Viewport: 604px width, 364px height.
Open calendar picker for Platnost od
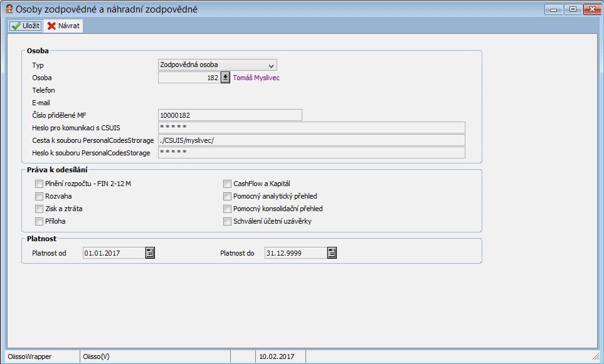(150, 253)
